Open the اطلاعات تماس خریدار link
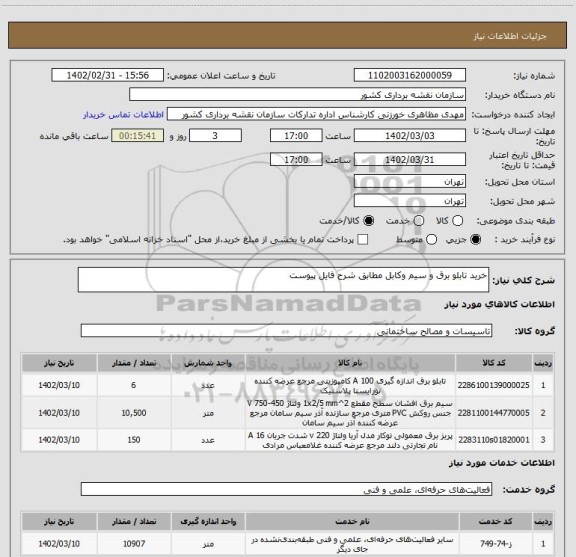 [123, 115]
